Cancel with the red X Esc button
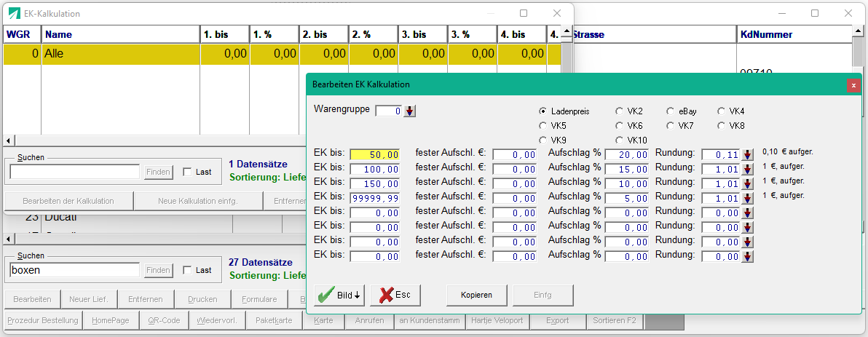Viewport: 868px width, 337px height. click(x=395, y=295)
